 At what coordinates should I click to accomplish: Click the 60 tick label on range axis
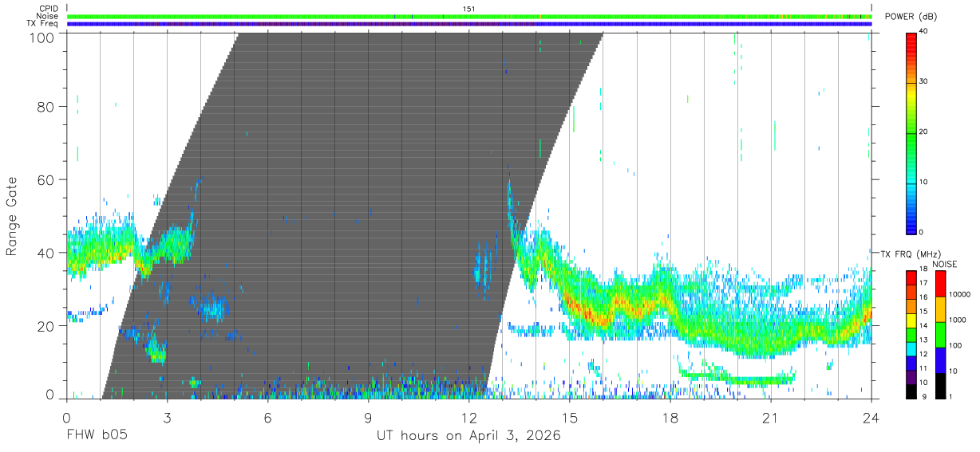coord(45,179)
